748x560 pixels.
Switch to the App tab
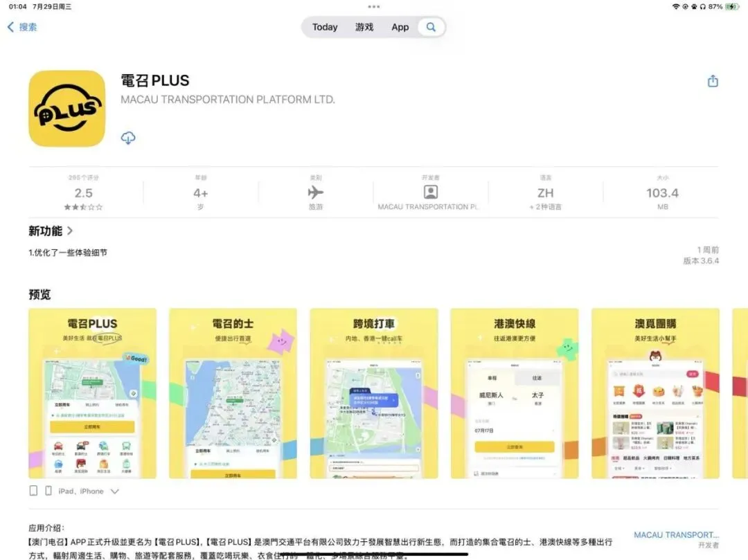(x=400, y=27)
